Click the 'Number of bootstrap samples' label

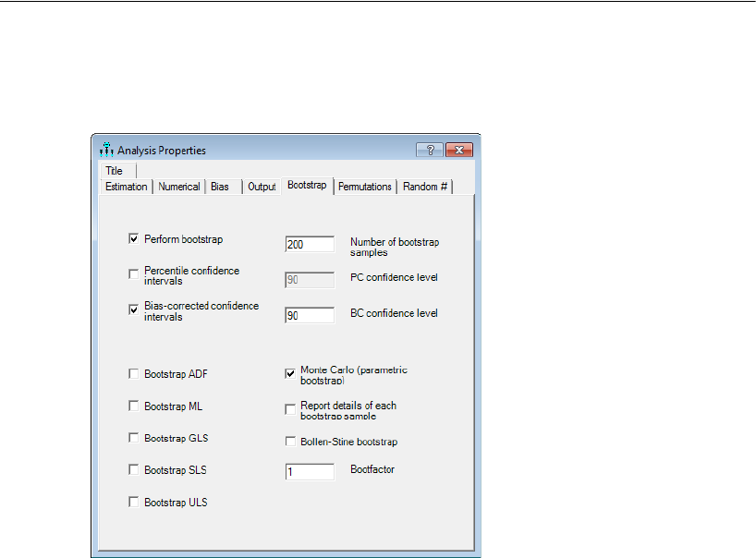coord(395,247)
